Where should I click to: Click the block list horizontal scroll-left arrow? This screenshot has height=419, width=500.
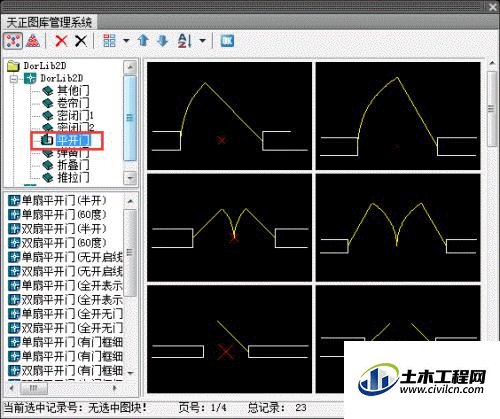[x=12, y=388]
